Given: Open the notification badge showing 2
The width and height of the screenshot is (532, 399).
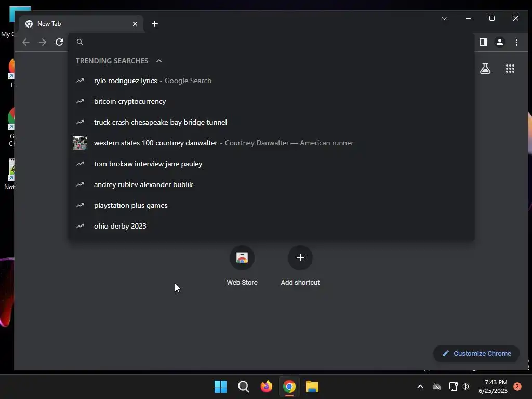Looking at the screenshot, I should (517, 387).
